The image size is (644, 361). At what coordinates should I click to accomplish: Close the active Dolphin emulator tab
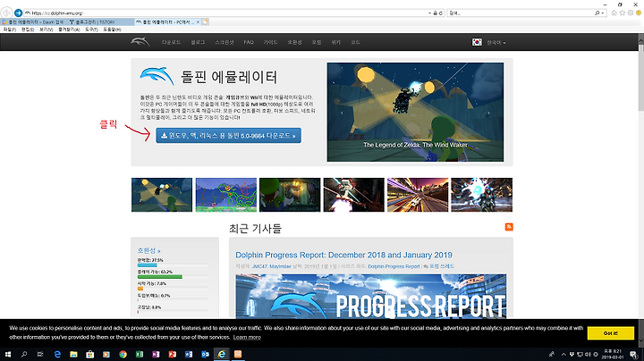198,22
